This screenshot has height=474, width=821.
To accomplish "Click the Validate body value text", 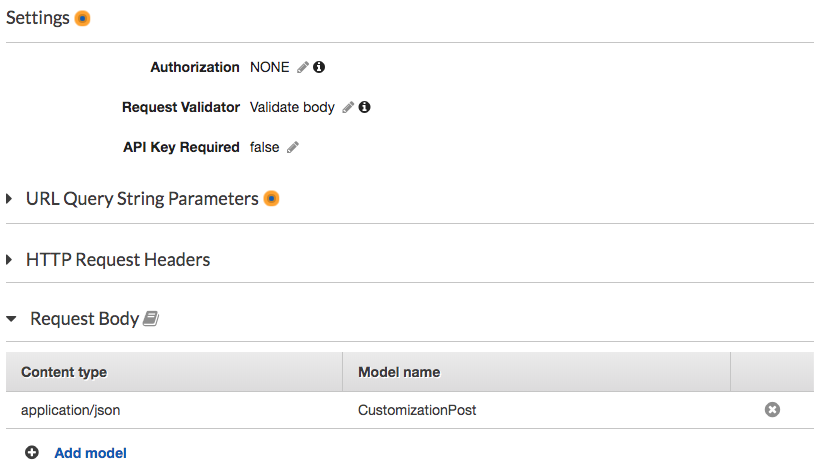I will (292, 107).
